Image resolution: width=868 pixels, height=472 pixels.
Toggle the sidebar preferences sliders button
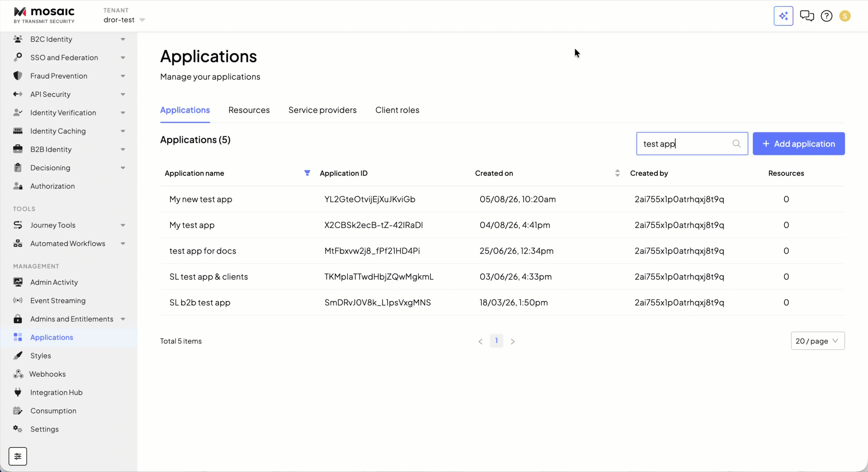point(18,456)
